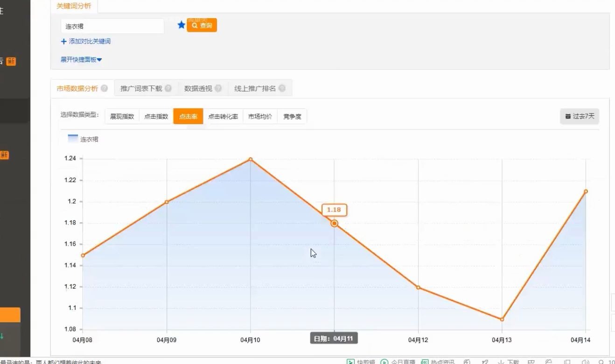The height and width of the screenshot is (364, 615).
Task: Toggle the 连衣裙 legend series
Action: tap(83, 139)
